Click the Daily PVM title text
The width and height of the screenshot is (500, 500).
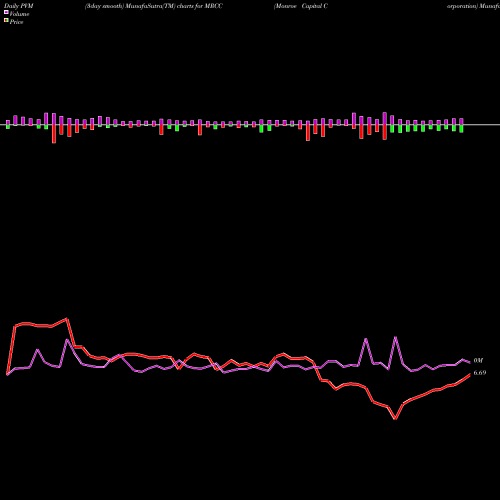[19, 6]
